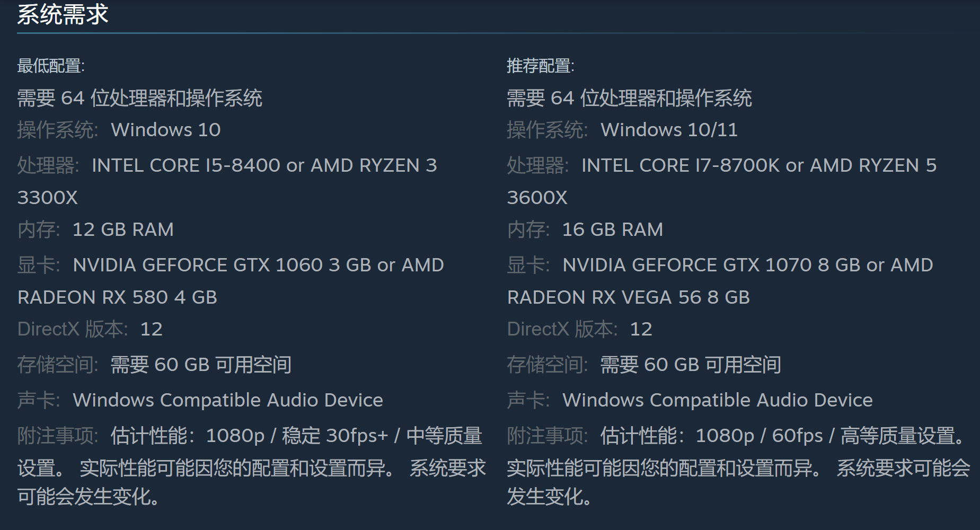Select the INTEL CORE I7-8700K processor line

tap(758, 165)
